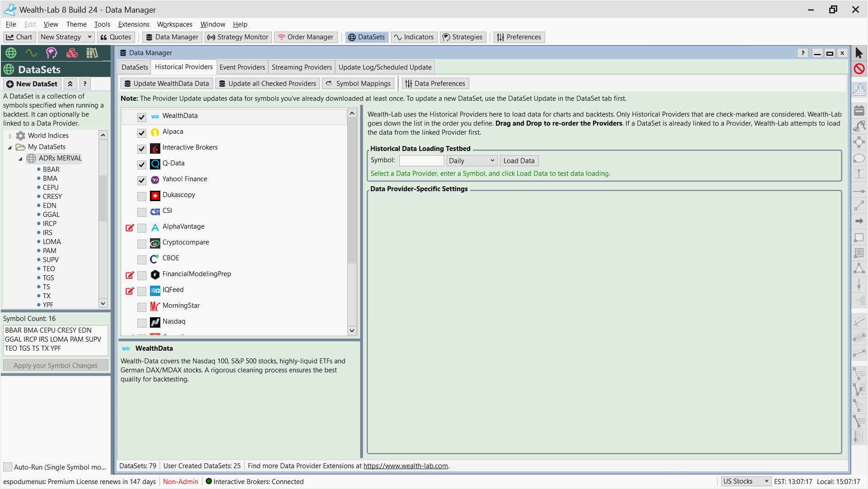868x489 pixels.
Task: Uncheck the Yahoo! Finance provider checkbox
Action: [x=142, y=180]
